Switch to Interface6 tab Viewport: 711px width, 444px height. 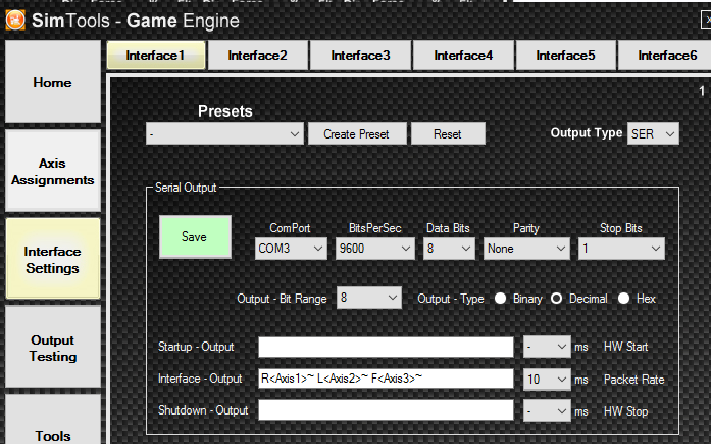pyautogui.click(x=665, y=55)
